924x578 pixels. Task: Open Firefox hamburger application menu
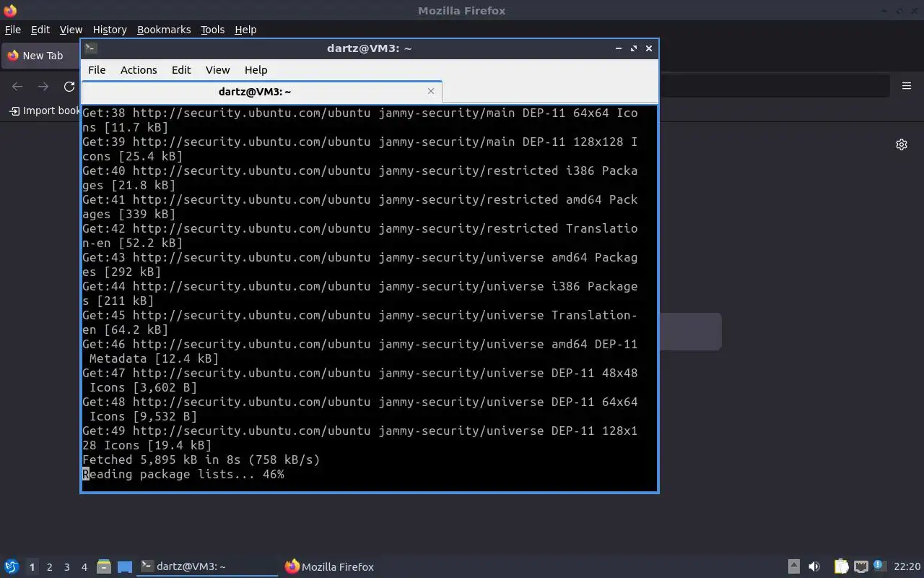click(x=907, y=86)
